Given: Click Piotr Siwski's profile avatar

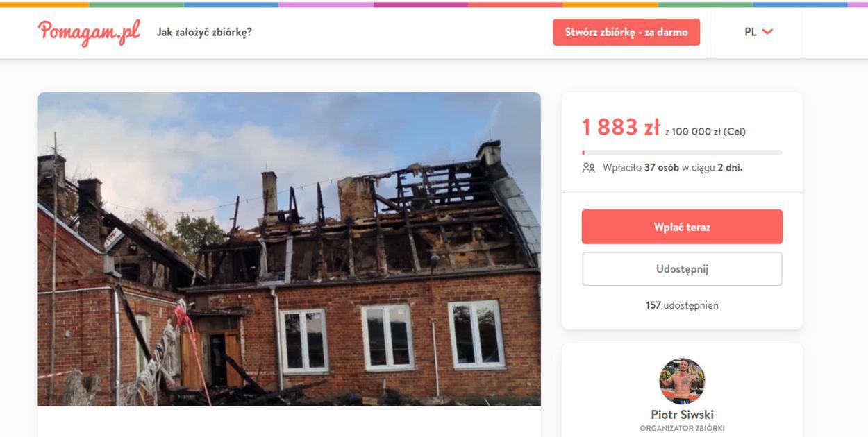Looking at the screenshot, I should pyautogui.click(x=682, y=382).
